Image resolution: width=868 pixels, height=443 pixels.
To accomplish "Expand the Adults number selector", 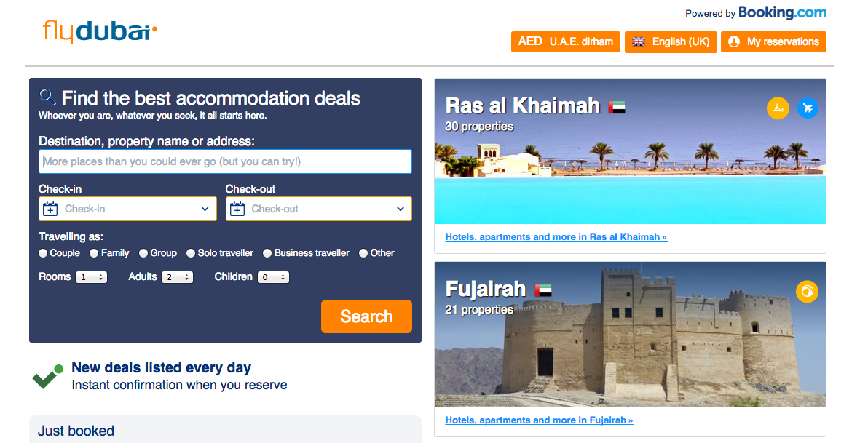I will coord(177,277).
